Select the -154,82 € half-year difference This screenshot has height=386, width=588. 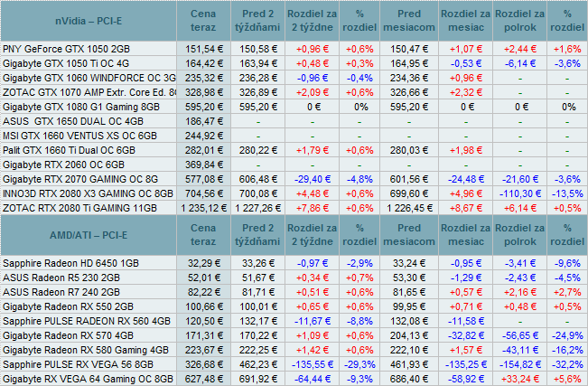[x=520, y=364]
